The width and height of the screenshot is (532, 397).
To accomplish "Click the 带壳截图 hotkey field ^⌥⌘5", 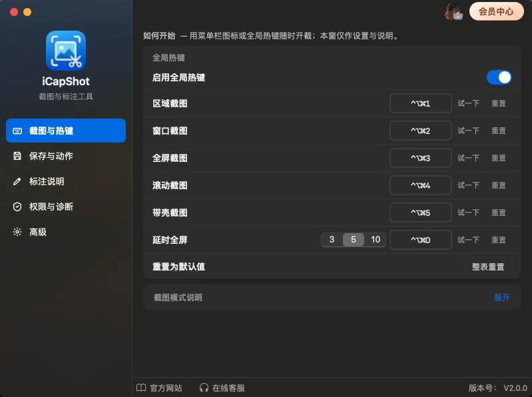I will [421, 212].
